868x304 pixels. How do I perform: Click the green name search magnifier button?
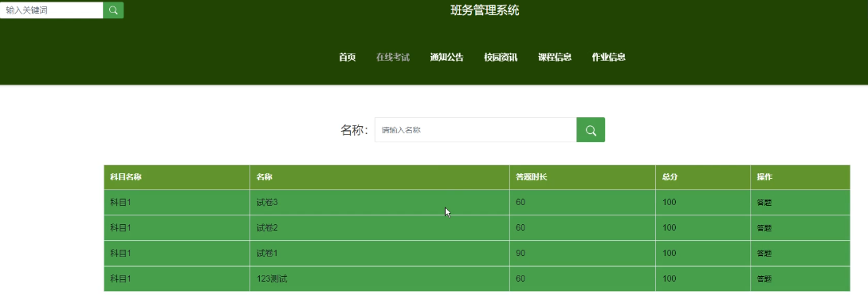click(591, 129)
